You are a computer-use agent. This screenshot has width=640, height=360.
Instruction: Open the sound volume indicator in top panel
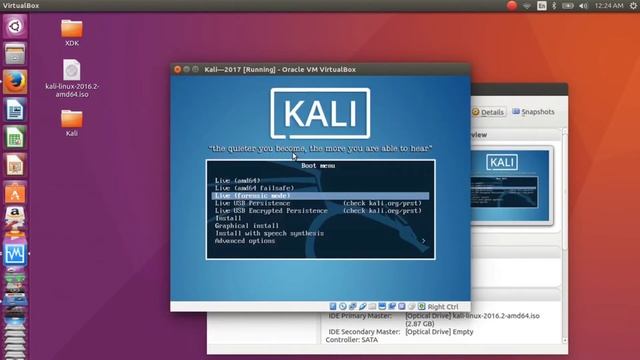(x=584, y=6)
